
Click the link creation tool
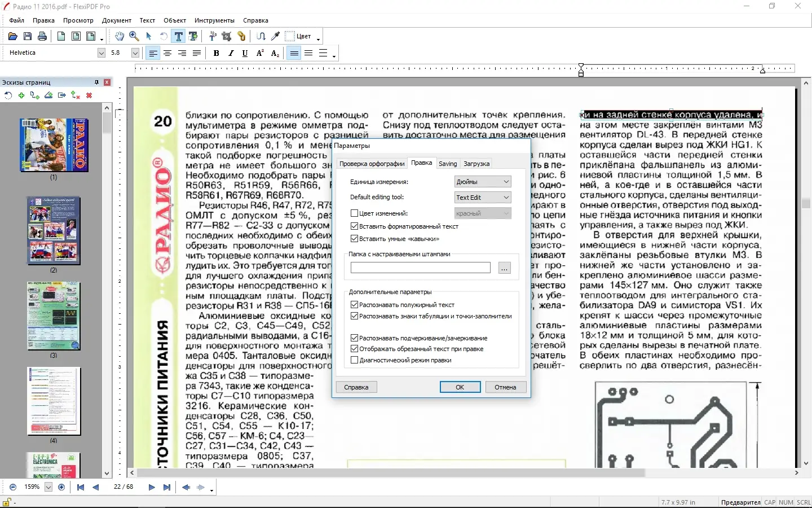pos(241,36)
